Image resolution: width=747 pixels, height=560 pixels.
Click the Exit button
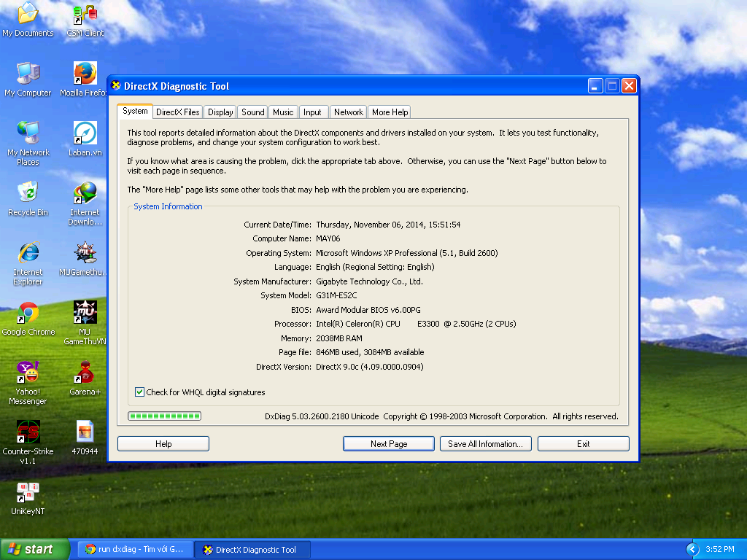tap(583, 444)
